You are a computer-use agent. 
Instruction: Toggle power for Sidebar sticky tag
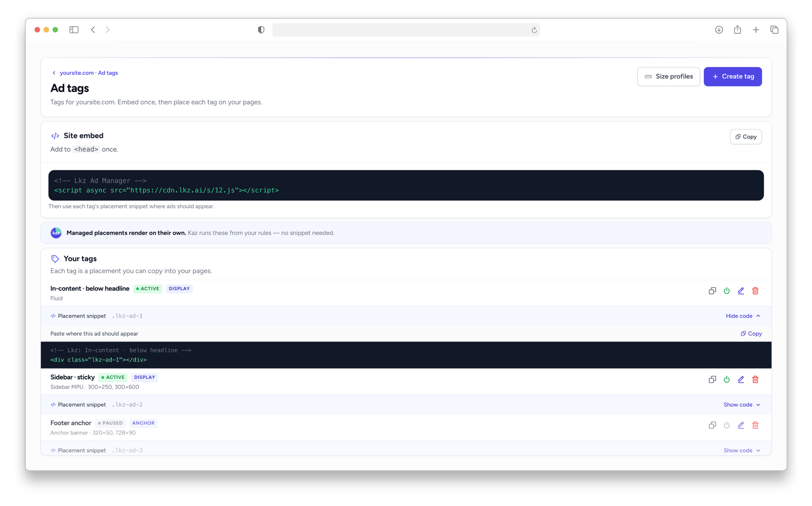727,379
